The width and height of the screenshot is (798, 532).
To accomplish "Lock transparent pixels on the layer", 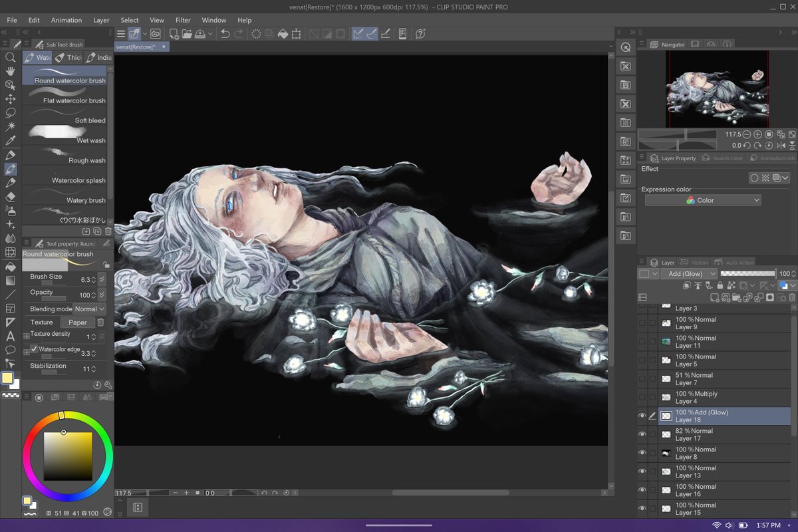I will point(730,285).
